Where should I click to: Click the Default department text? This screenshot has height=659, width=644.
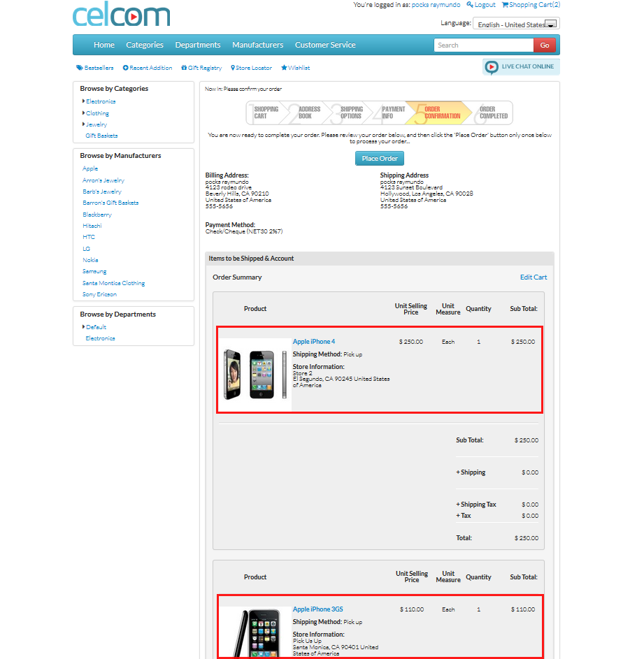point(96,327)
